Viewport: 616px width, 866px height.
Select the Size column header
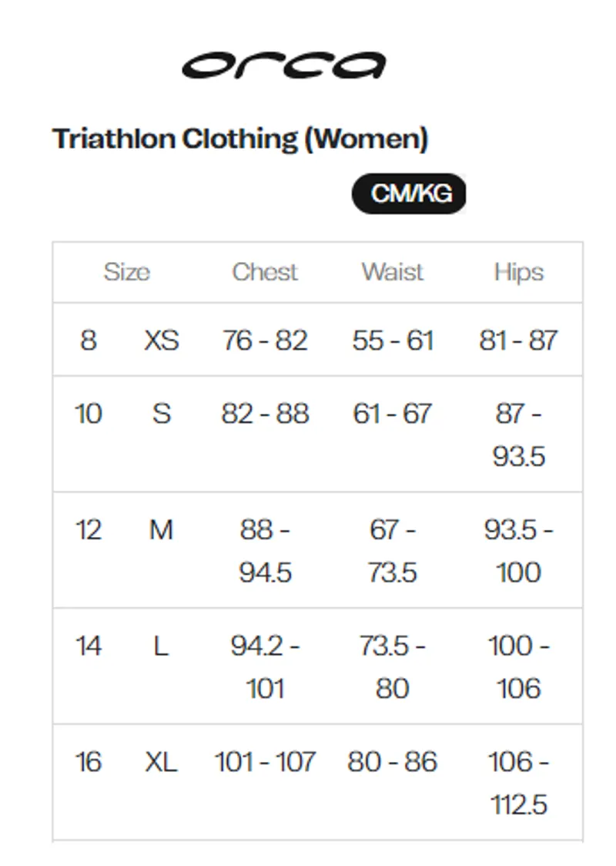tap(127, 272)
